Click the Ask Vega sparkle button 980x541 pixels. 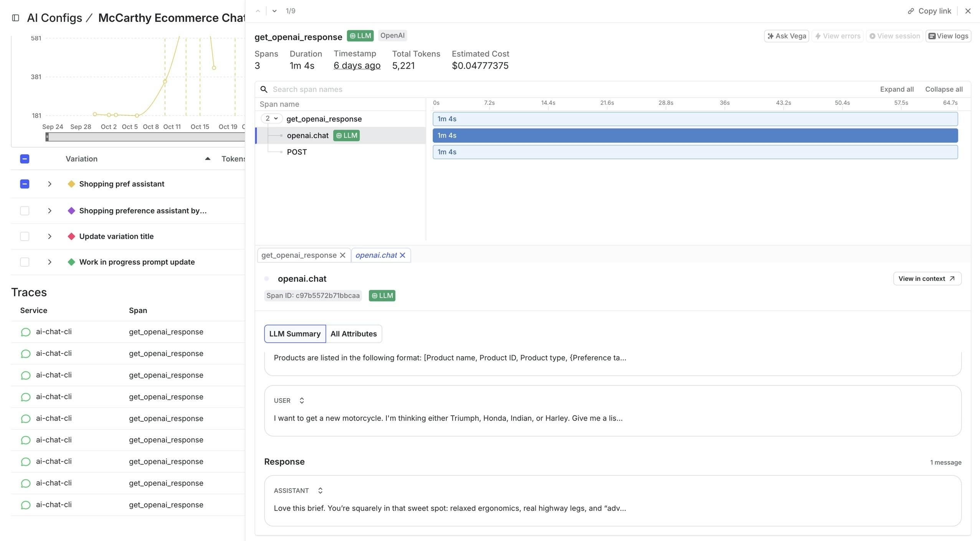[786, 36]
